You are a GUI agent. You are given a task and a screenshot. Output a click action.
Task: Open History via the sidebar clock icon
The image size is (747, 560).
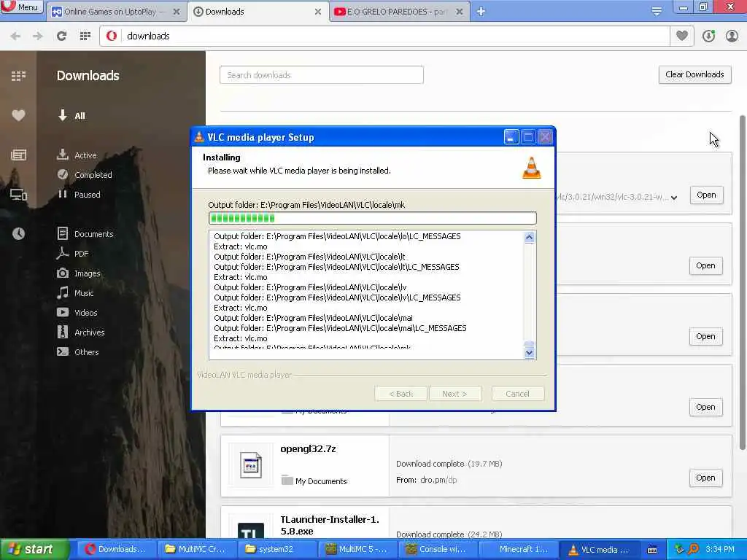click(x=18, y=233)
